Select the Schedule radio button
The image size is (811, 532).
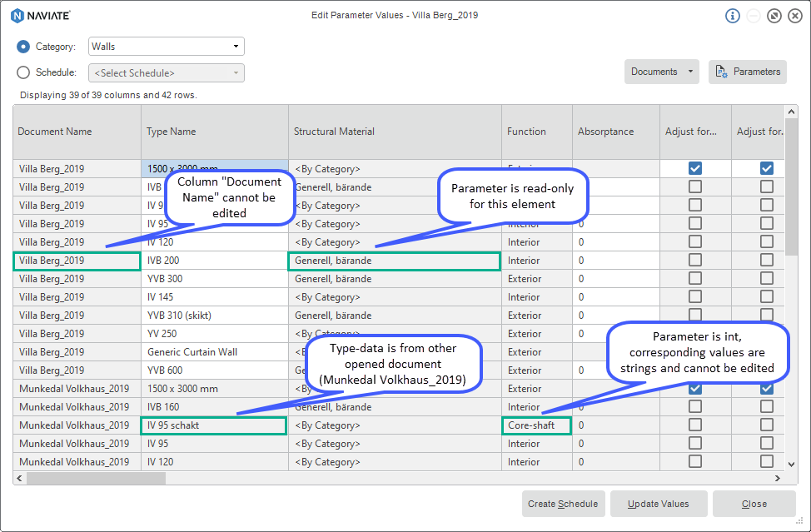coord(23,73)
